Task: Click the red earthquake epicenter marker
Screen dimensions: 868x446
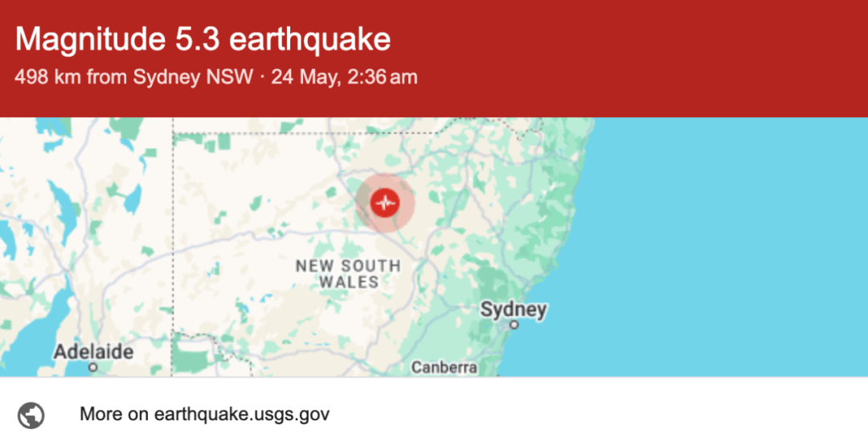Action: tap(385, 203)
